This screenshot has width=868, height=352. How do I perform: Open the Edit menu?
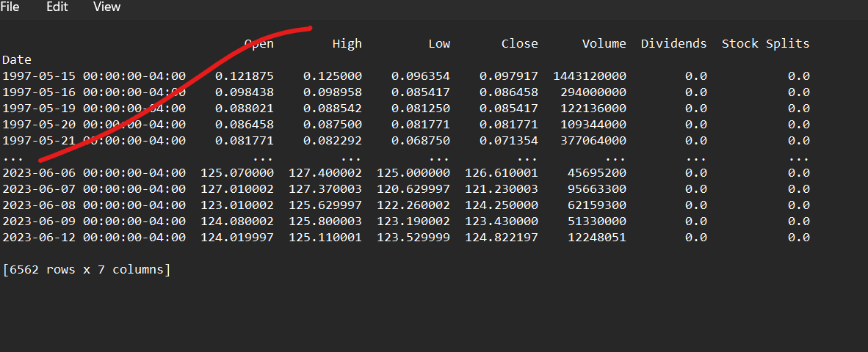(57, 7)
